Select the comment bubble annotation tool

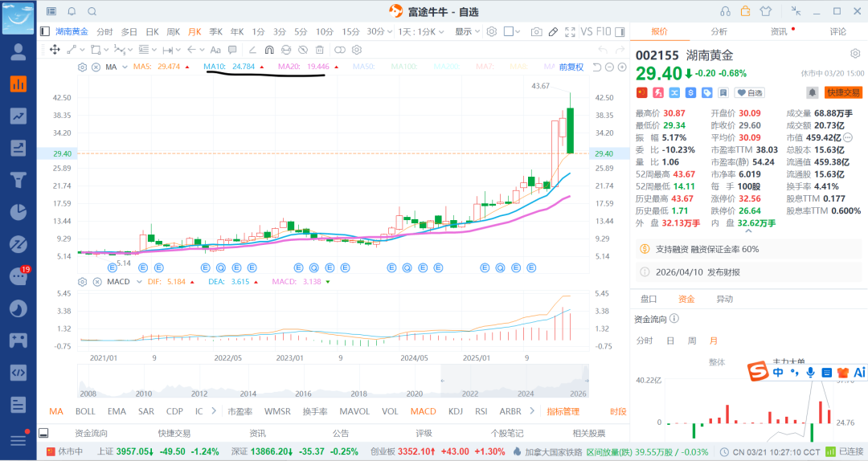click(x=232, y=50)
